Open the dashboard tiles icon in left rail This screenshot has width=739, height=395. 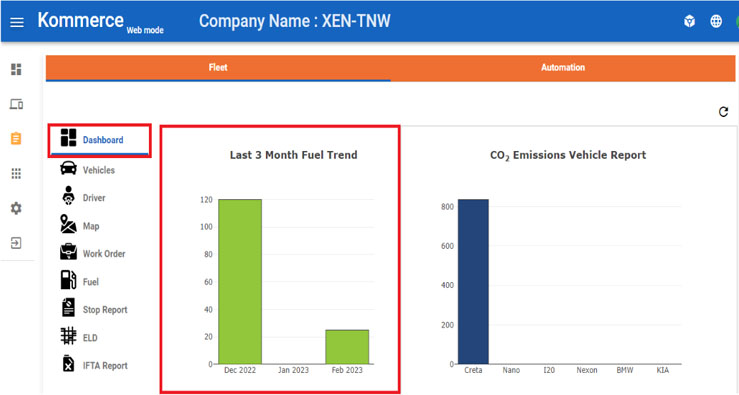pos(16,69)
